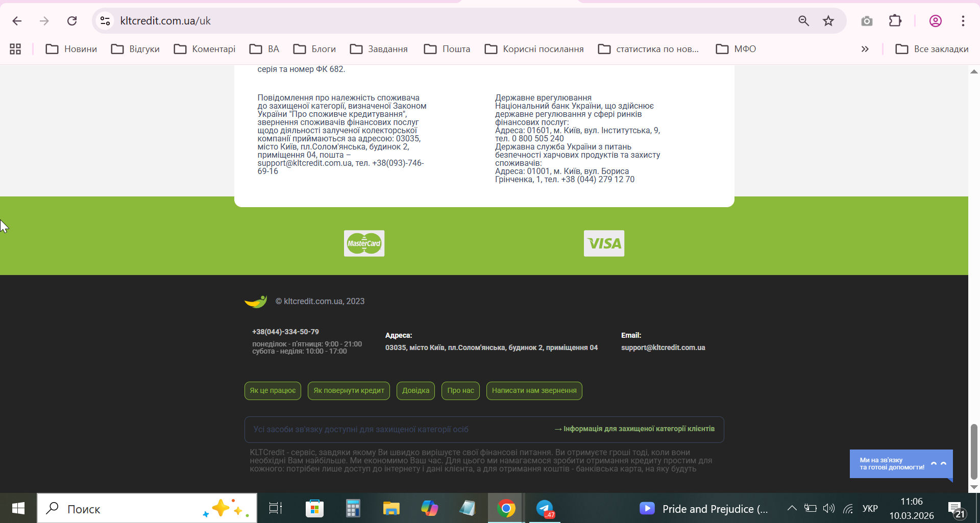Open the Новини bookmark folder

coord(71,49)
